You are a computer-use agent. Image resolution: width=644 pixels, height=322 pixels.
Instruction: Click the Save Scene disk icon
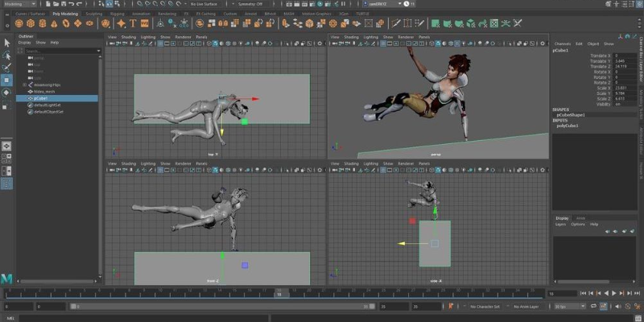pyautogui.click(x=64, y=4)
